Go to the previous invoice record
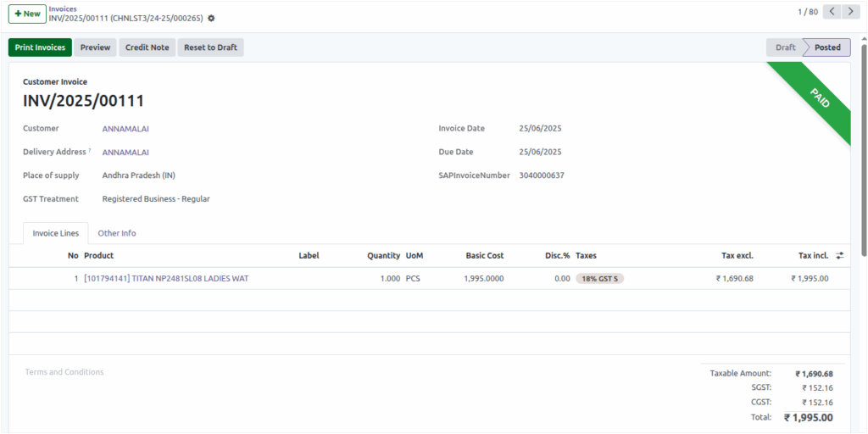868x434 pixels. click(832, 12)
